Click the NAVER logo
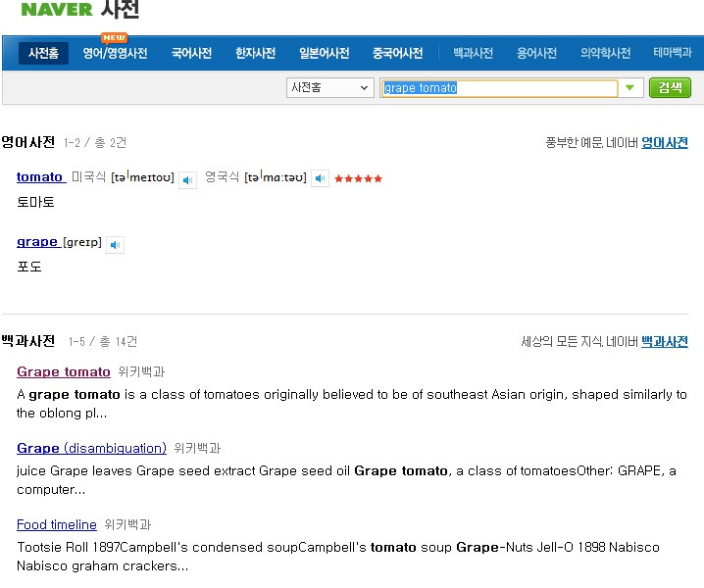 pyautogui.click(x=57, y=9)
